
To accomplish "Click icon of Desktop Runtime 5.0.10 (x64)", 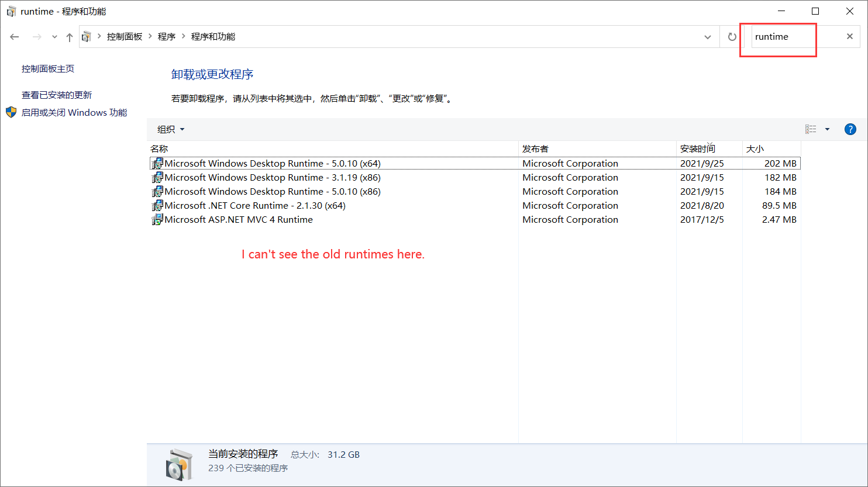I will [x=157, y=164].
